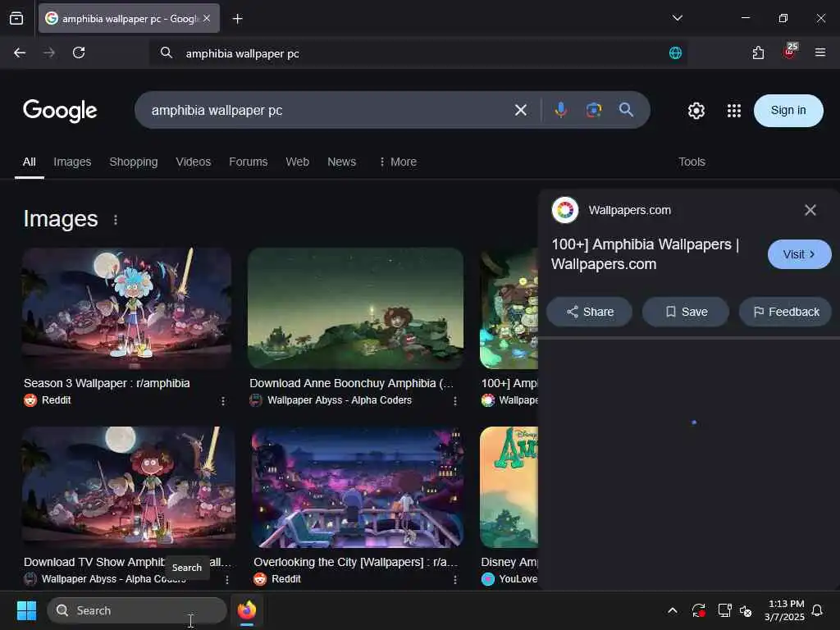Open more options for Overlooking the City result
Viewport: 840px width, 630px height.
454,580
